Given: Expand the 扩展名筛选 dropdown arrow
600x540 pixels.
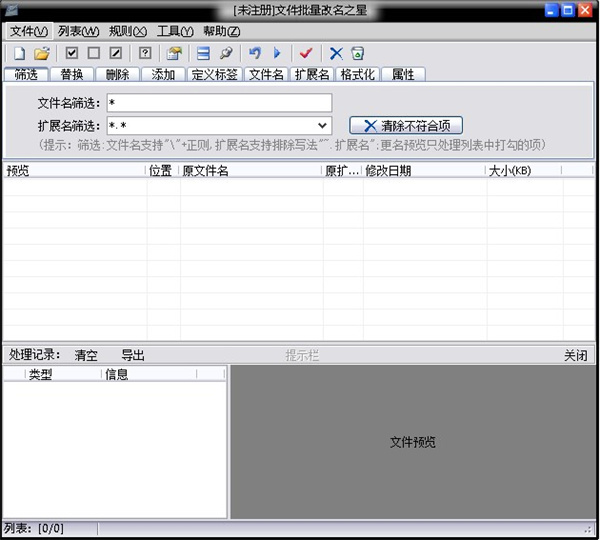Looking at the screenshot, I should (x=322, y=126).
